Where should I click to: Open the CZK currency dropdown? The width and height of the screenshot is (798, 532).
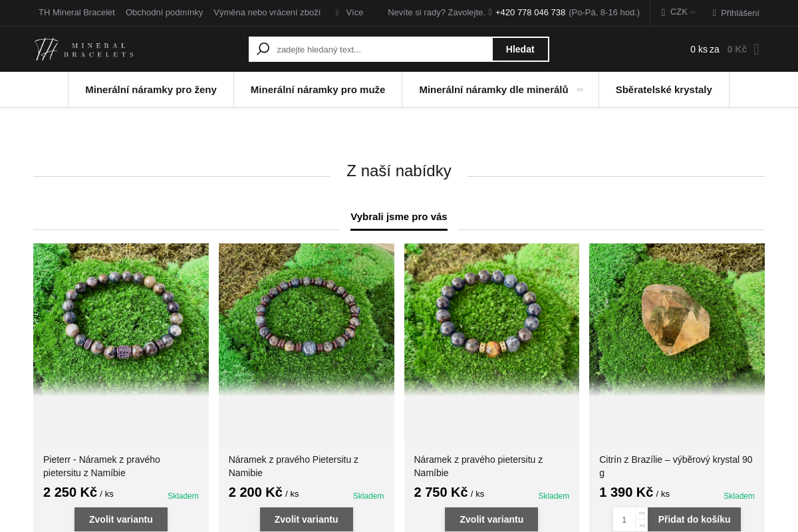pos(678,12)
